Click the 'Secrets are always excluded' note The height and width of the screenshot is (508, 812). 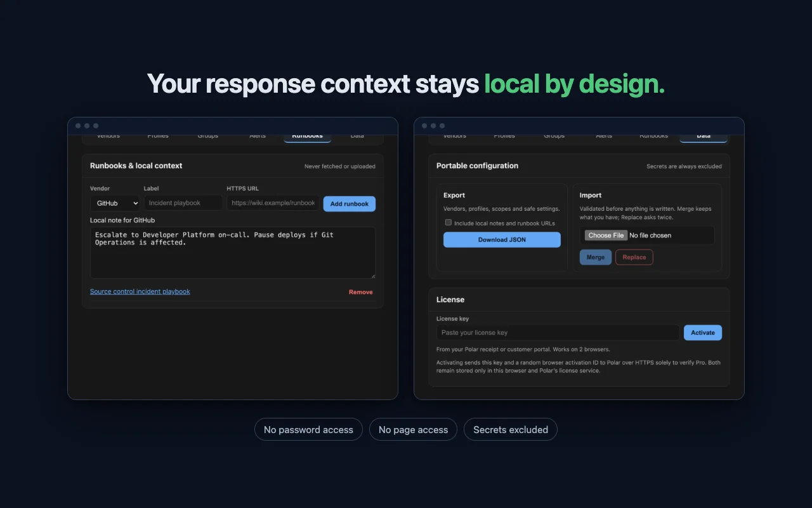(x=684, y=166)
